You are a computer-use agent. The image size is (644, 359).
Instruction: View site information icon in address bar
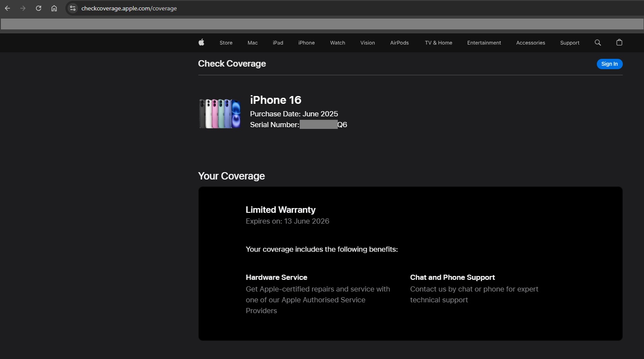[73, 8]
